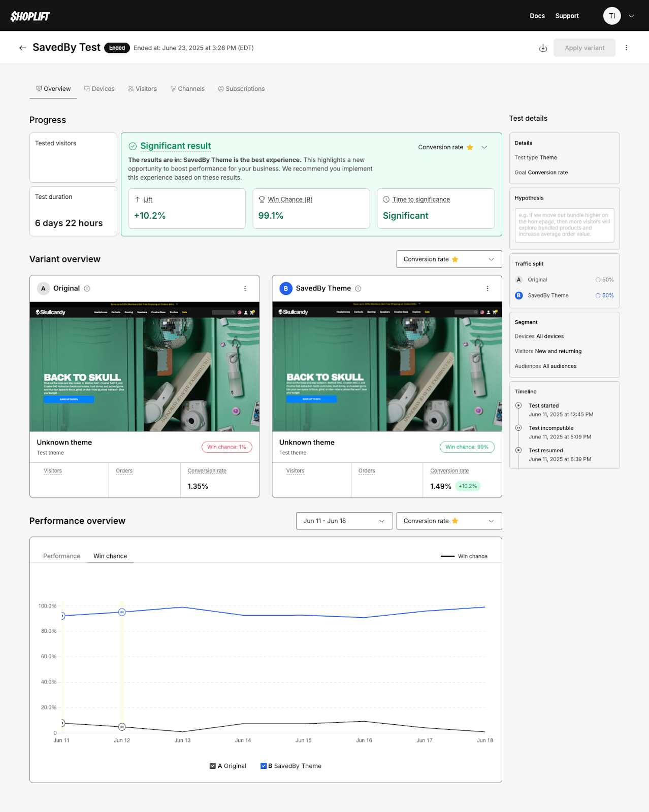The image size is (649, 812).
Task: Click the star icon in the Progress metric selector
Action: [470, 147]
